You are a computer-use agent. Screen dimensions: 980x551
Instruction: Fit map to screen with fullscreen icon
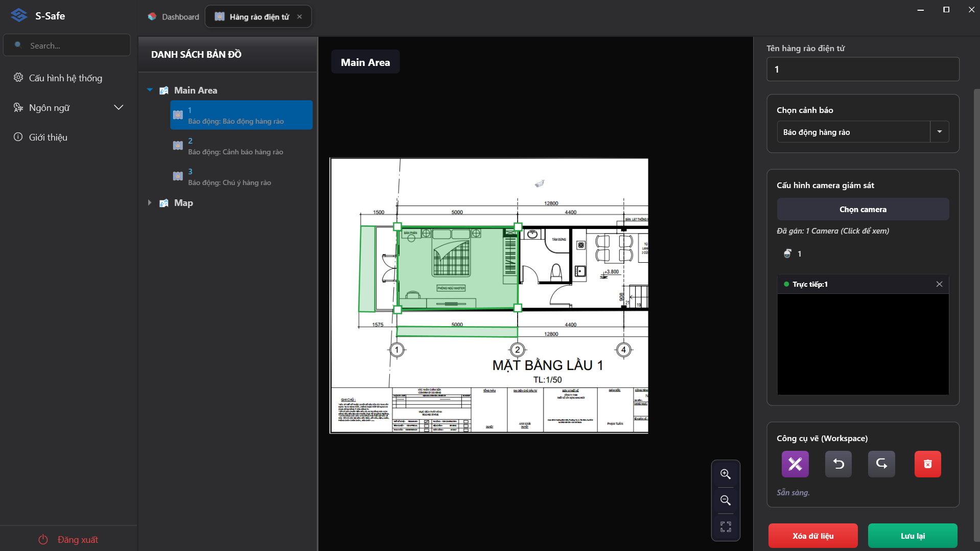coord(726,527)
